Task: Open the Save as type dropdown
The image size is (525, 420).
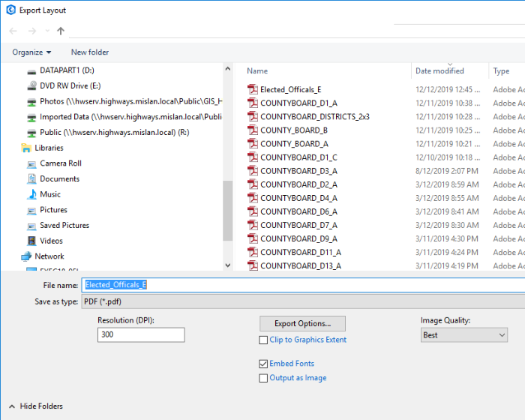Action: 303,301
